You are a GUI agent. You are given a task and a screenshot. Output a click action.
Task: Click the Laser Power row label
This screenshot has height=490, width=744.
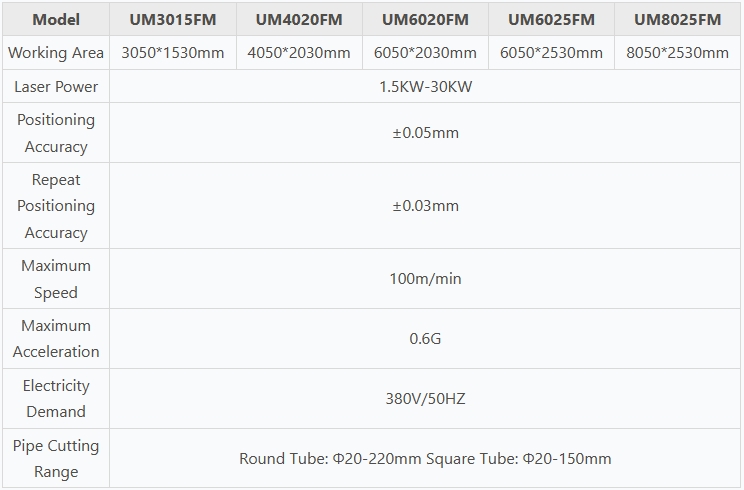[56, 87]
